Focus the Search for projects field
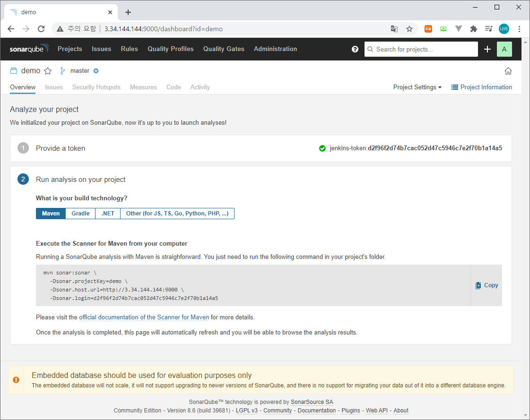Screen dimensions: 530x420 [421, 49]
